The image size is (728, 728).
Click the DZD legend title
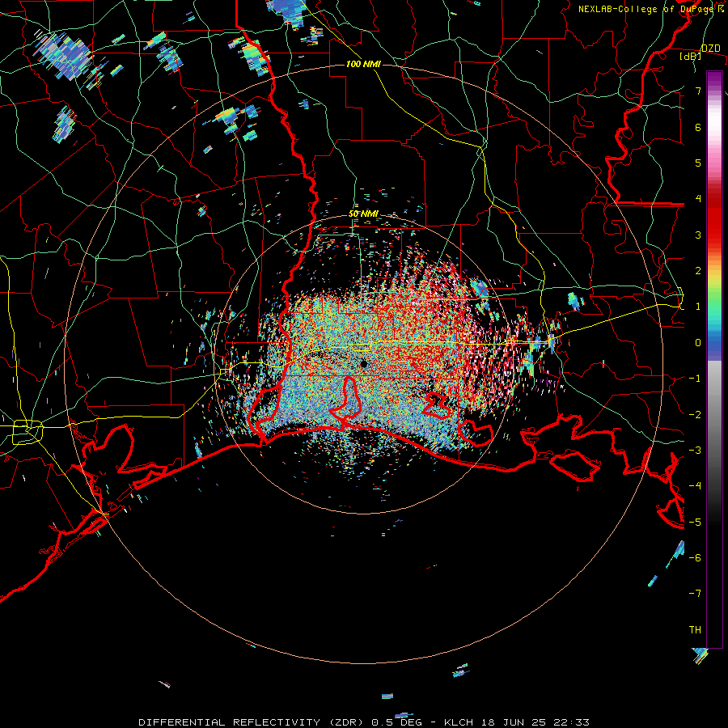point(710,49)
